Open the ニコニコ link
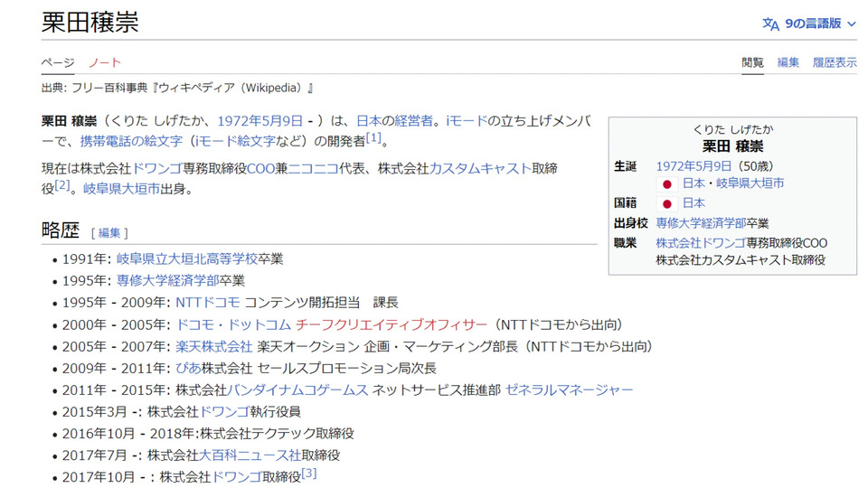868x488 pixels. point(314,168)
